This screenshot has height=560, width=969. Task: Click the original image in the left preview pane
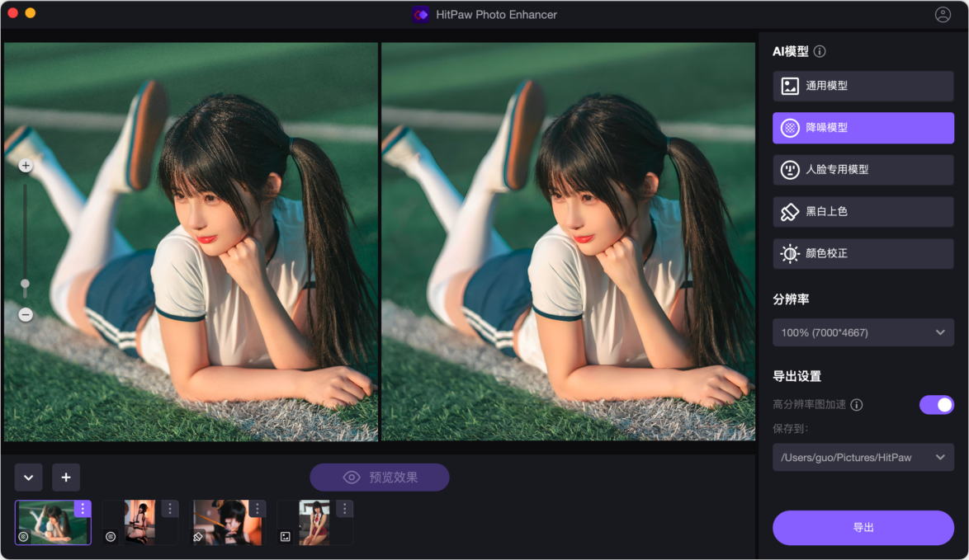(x=191, y=242)
